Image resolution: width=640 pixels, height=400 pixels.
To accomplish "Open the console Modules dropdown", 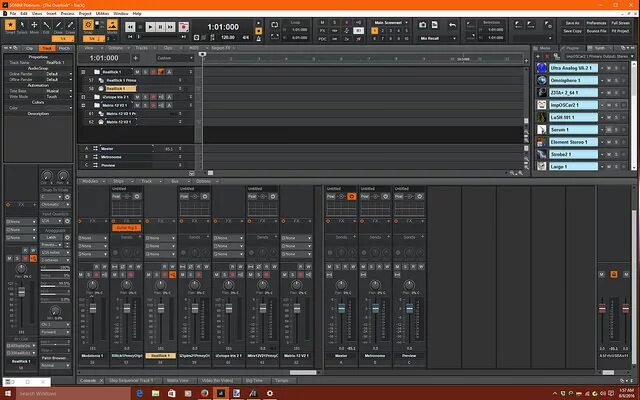I will 93,181.
